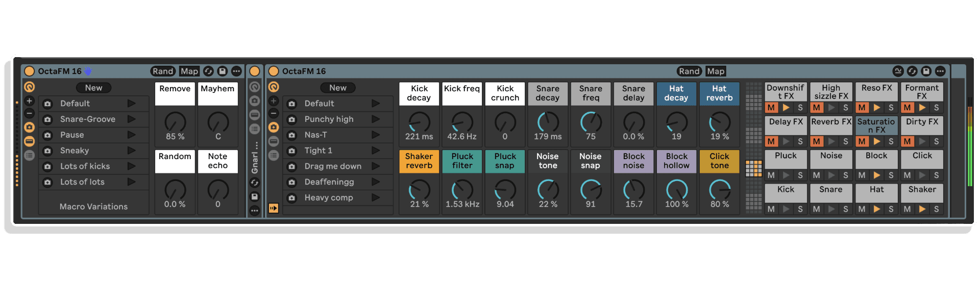The width and height of the screenshot is (980, 281).
Task: Click the envelope/wave icon in right OctaFM 16 title bar
Action: click(x=898, y=71)
